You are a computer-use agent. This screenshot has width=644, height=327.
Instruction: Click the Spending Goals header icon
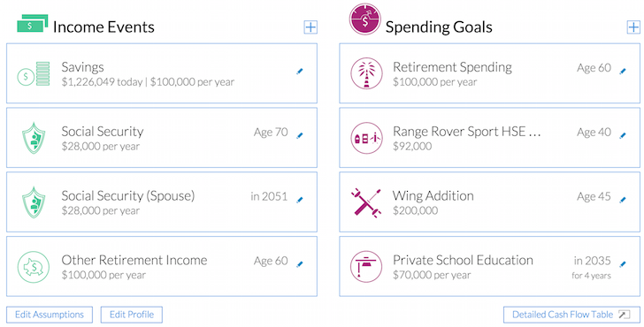coord(364,19)
